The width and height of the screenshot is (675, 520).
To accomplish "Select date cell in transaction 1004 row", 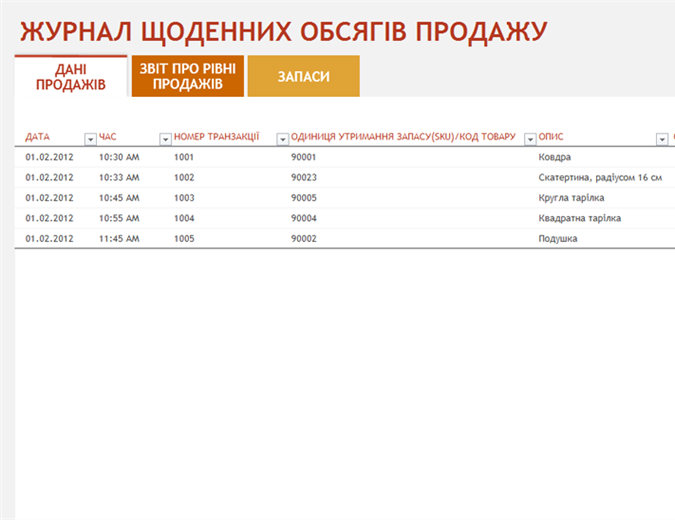I will tap(50, 218).
